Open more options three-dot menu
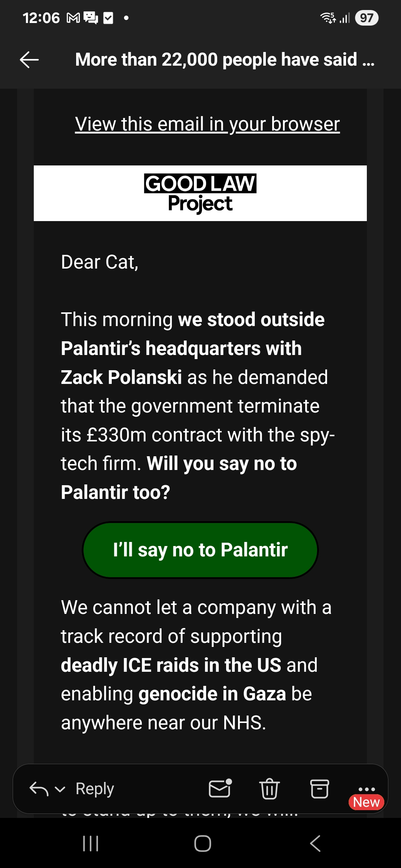Image resolution: width=401 pixels, height=868 pixels. 366,789
